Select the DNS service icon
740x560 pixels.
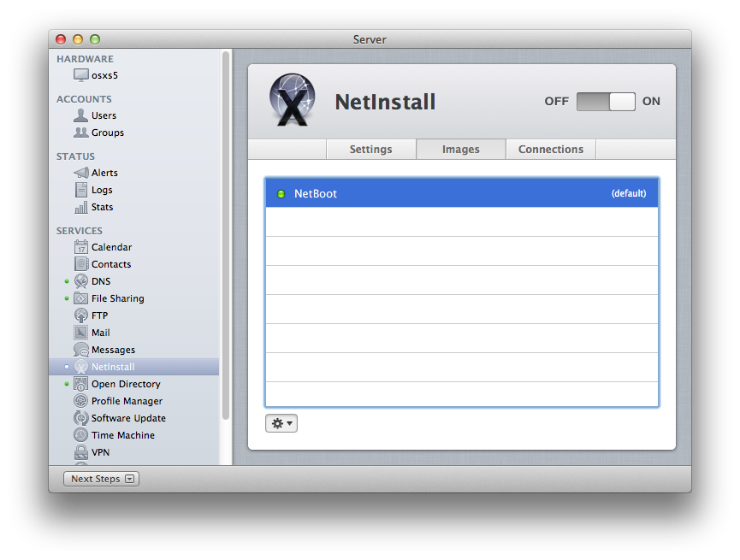(x=80, y=281)
